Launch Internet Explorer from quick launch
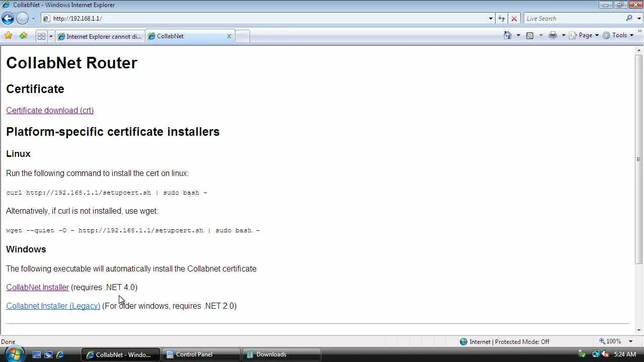 pos(60,354)
